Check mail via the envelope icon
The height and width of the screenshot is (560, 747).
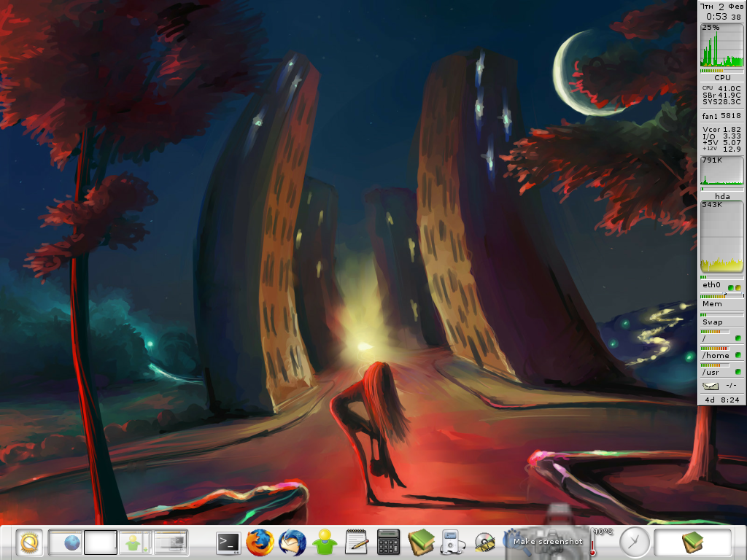pos(711,386)
